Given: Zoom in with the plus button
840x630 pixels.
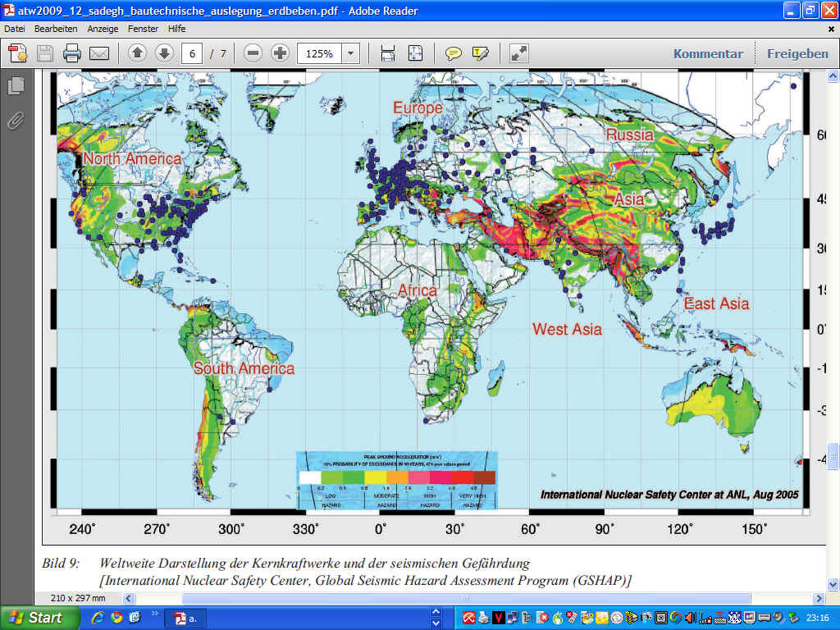Looking at the screenshot, I should click(281, 53).
